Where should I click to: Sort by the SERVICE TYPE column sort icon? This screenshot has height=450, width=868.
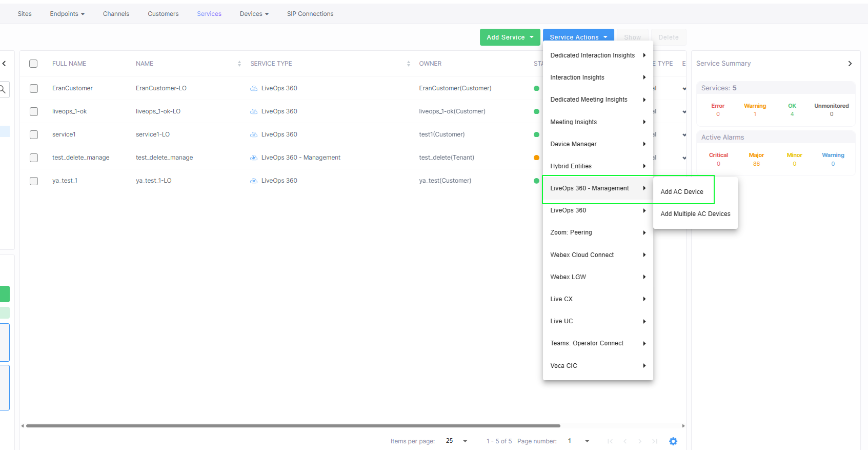[x=409, y=64]
